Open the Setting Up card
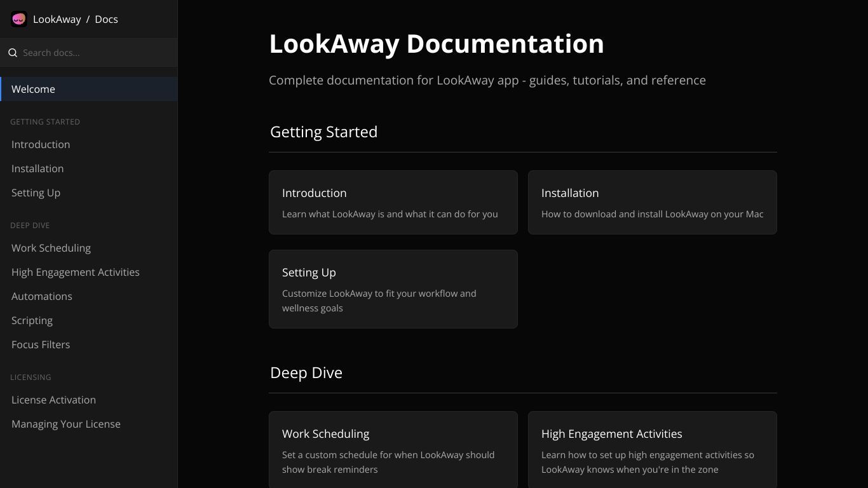Viewport: 868px width, 488px height. (393, 289)
